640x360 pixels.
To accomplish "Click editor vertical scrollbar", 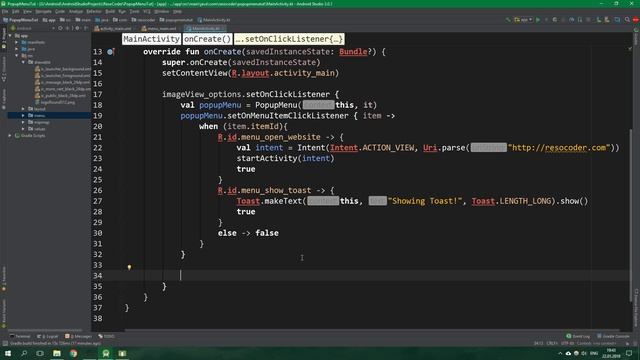I will point(631,216).
